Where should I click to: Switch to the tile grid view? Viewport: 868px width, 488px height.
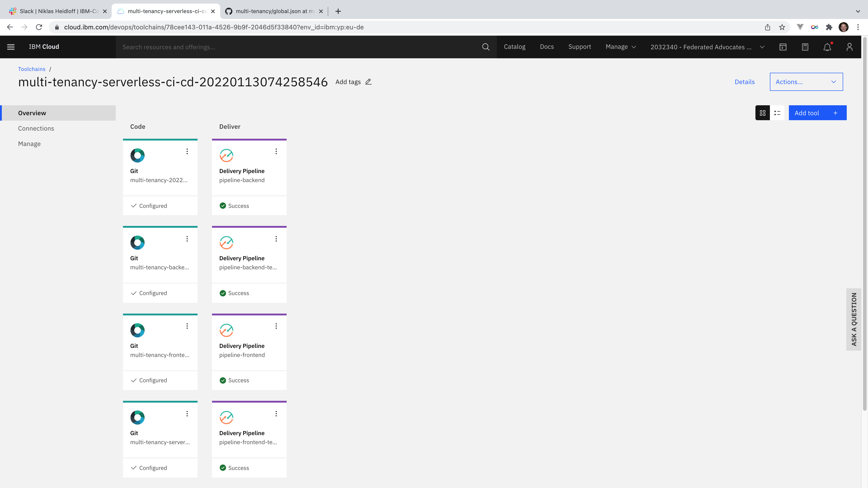762,113
